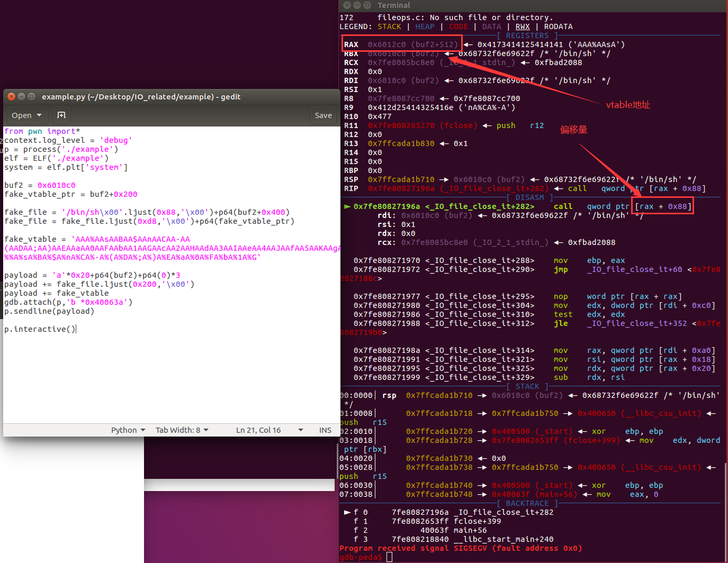Click the p.interactive() line in gedit

pos(40,329)
